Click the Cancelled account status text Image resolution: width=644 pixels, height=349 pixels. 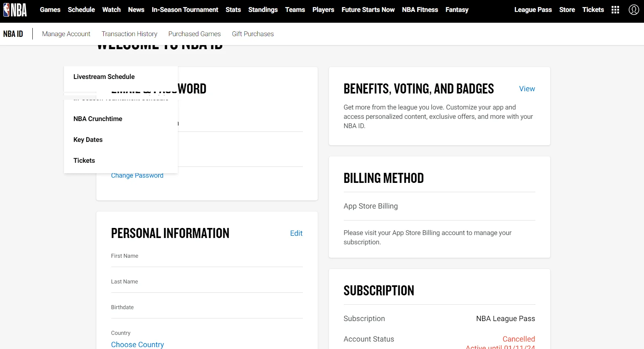pos(519,339)
